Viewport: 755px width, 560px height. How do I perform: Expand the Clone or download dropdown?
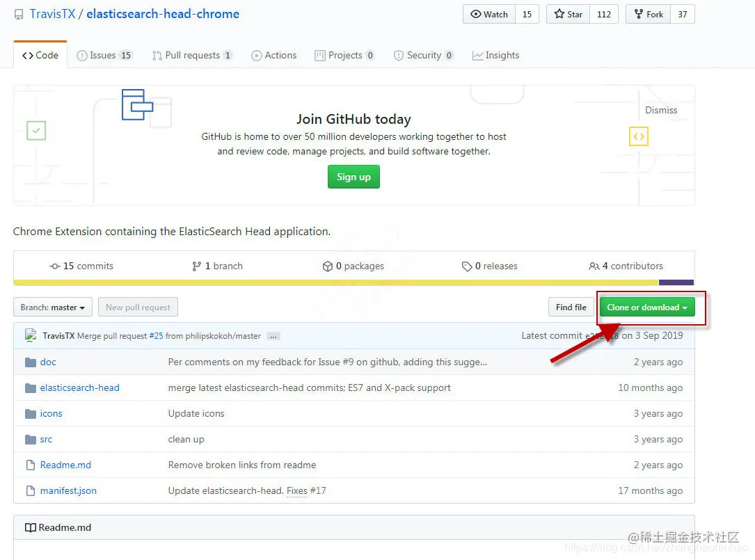tap(647, 307)
